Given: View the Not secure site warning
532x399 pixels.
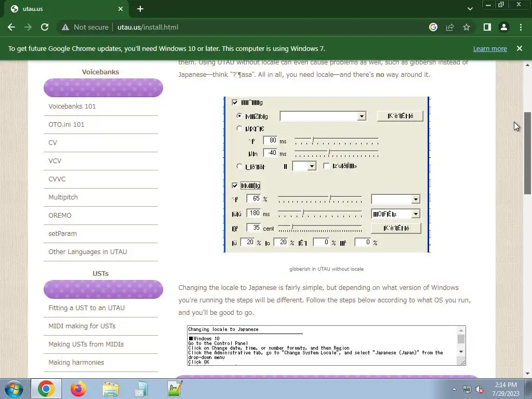Looking at the screenshot, I should pyautogui.click(x=85, y=27).
